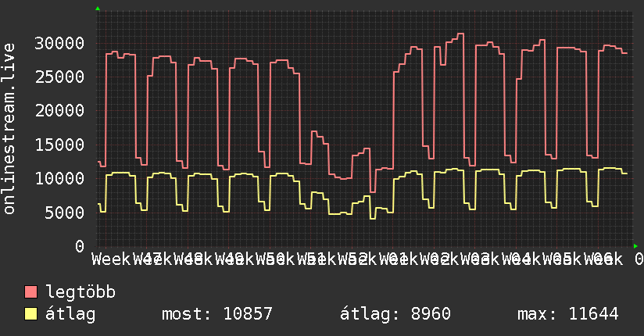Select the legtöbb legend label
This screenshot has height=336, width=644.
80,292
